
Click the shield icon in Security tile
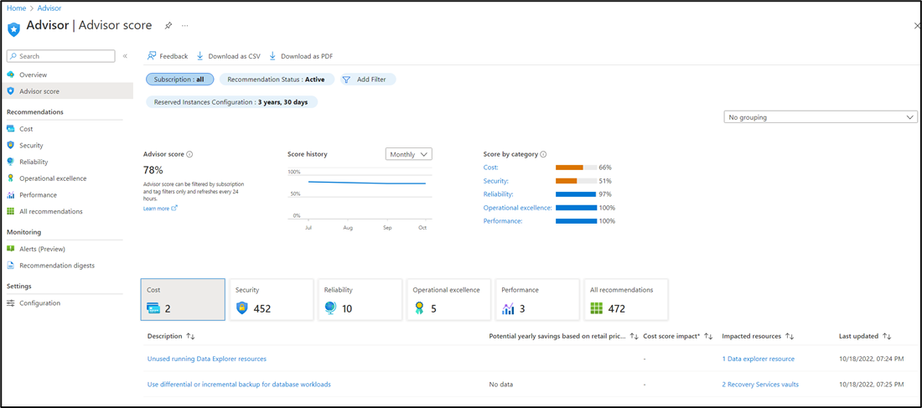pos(242,308)
